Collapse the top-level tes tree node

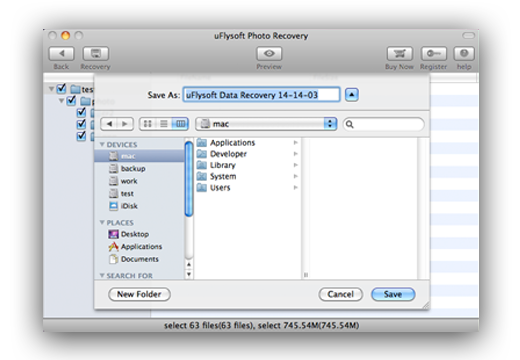click(x=51, y=89)
